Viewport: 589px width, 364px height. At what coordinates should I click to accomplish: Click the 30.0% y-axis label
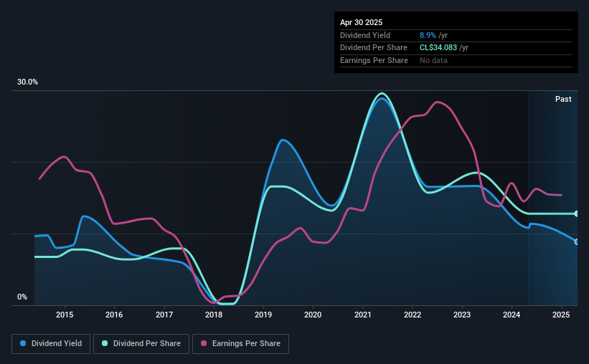coord(27,82)
